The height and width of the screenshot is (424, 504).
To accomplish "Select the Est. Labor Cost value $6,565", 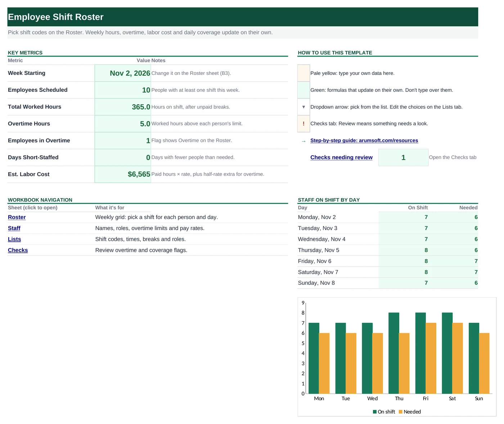I will (x=123, y=174).
